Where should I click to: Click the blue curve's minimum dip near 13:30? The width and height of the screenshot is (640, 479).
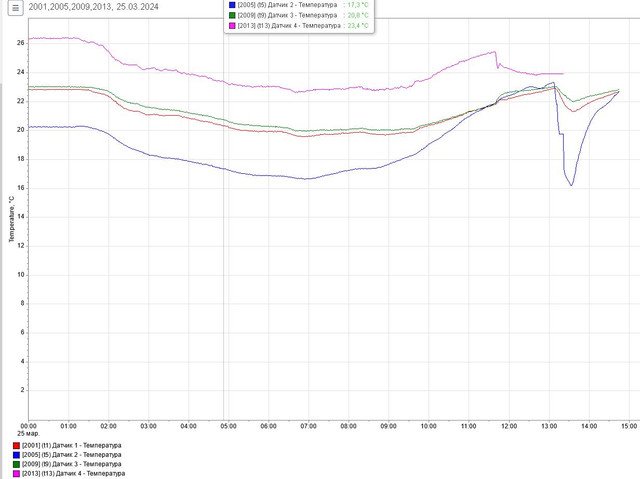[571, 185]
